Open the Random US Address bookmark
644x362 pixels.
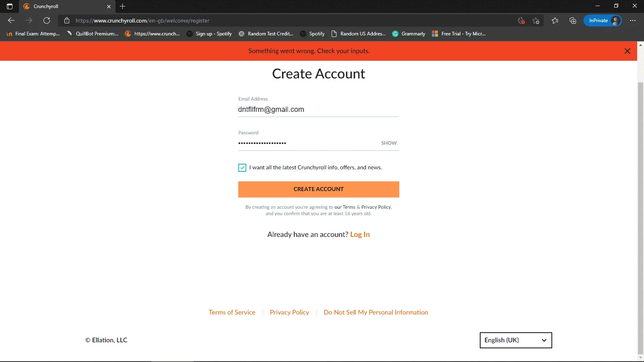click(358, 34)
